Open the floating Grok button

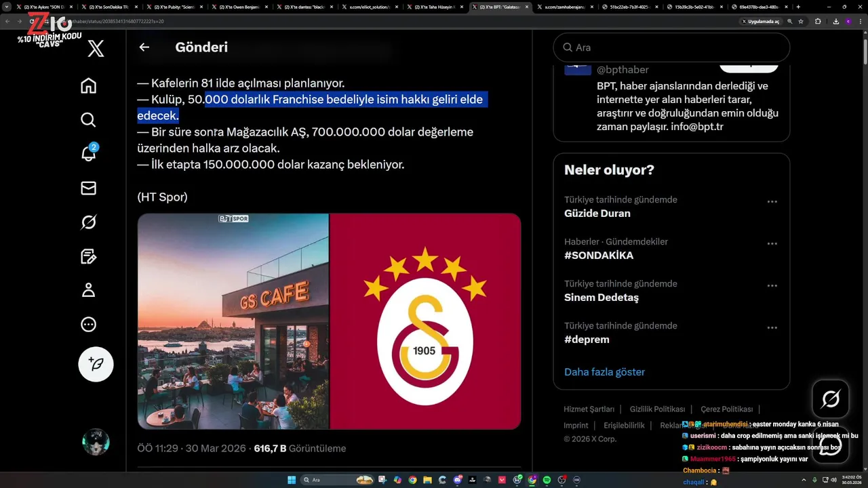(831, 399)
